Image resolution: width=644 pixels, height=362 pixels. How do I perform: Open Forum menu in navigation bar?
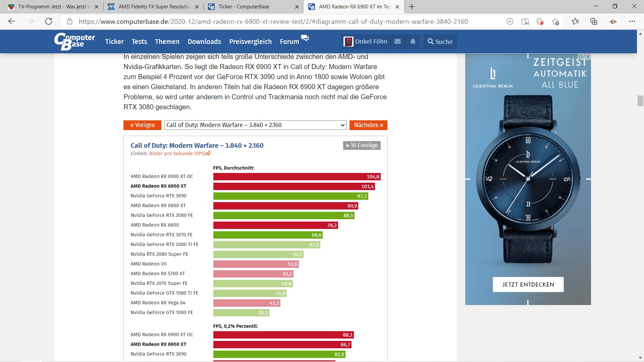coord(289,42)
